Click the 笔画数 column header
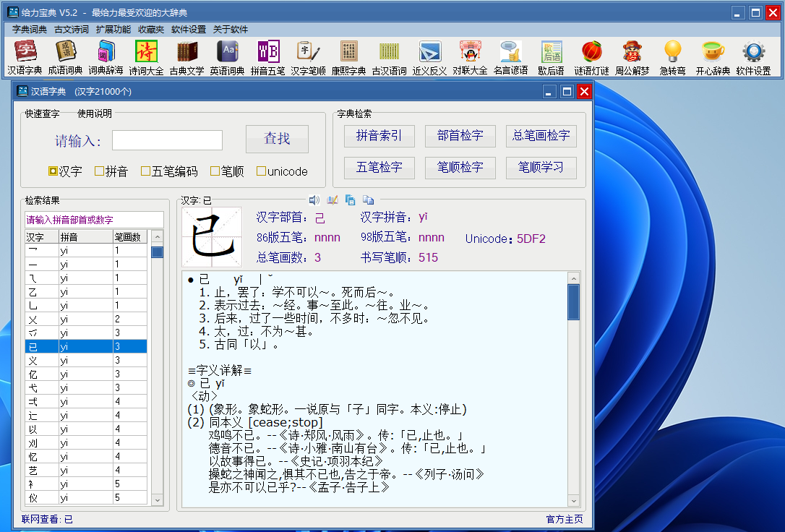The height and width of the screenshot is (532, 785). click(130, 236)
